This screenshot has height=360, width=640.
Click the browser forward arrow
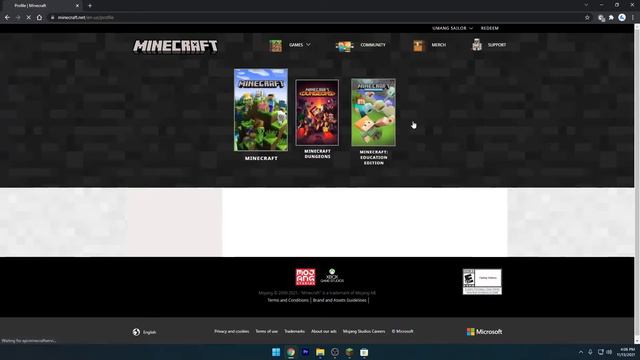tap(18, 18)
